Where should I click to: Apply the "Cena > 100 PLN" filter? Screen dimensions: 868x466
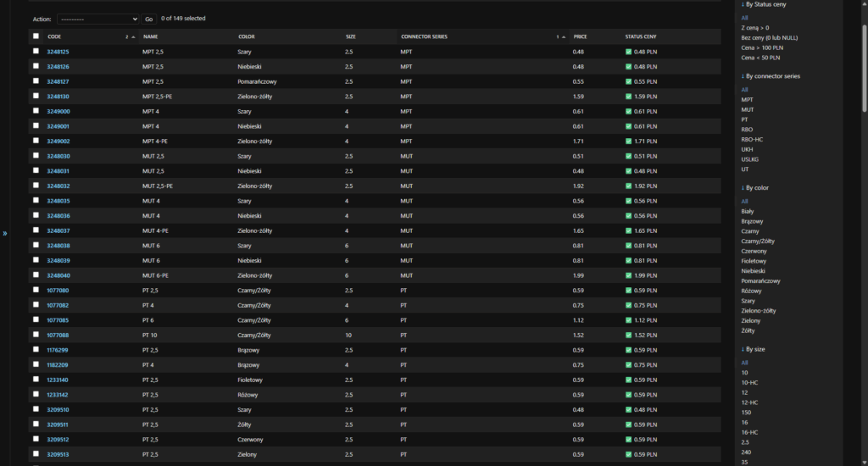tap(762, 47)
